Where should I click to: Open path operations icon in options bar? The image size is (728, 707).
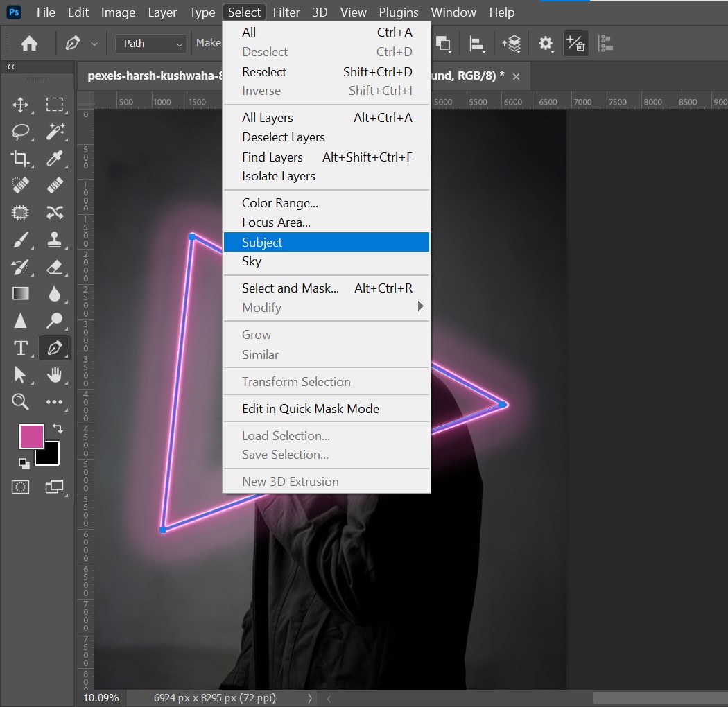[444, 44]
